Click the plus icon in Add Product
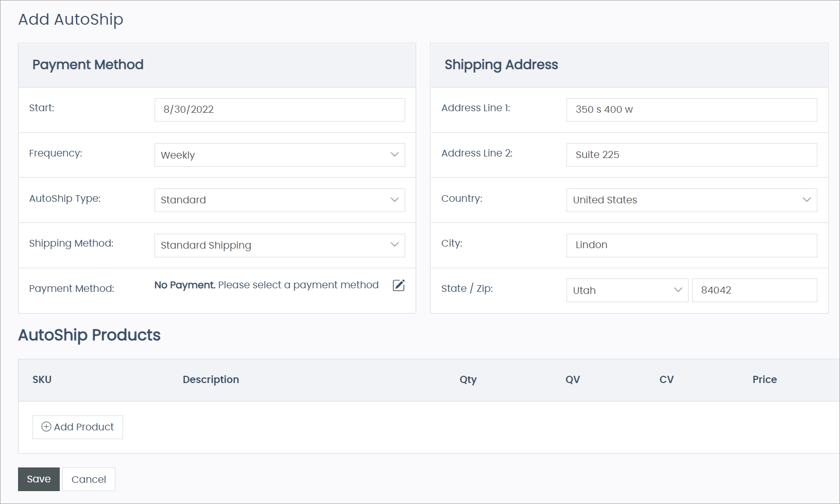This screenshot has width=840, height=504. point(46,427)
